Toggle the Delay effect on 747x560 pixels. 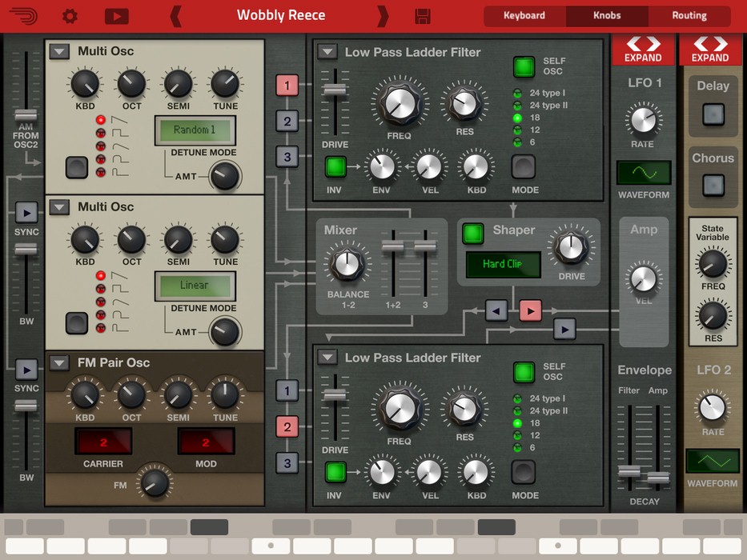(x=712, y=114)
